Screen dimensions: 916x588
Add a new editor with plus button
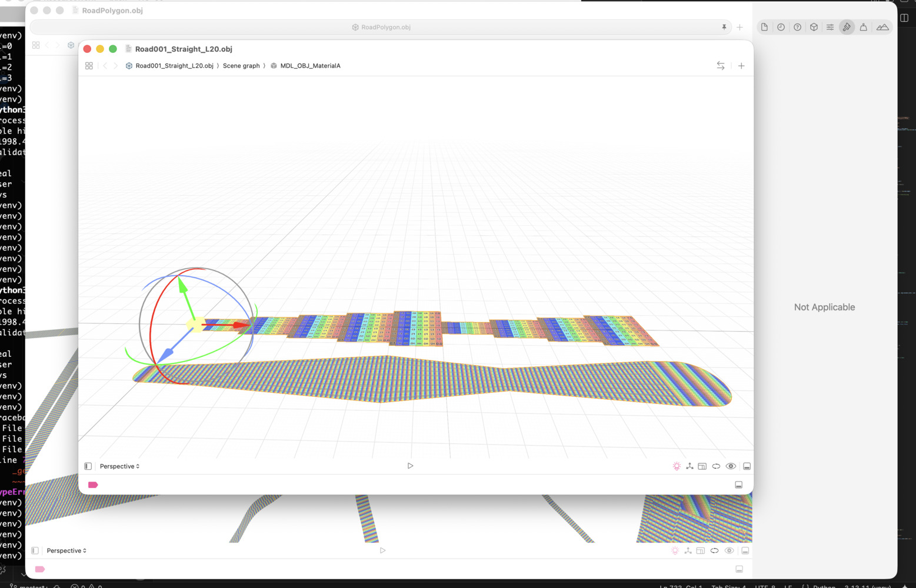point(741,66)
